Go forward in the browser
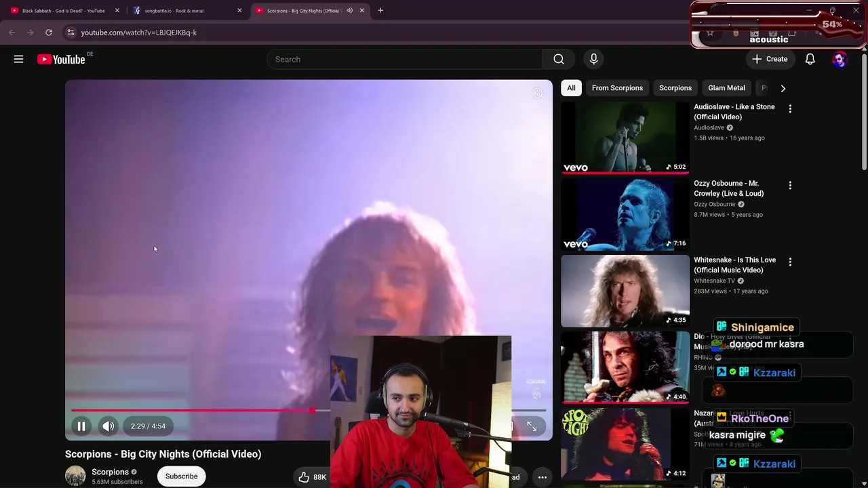 click(x=30, y=32)
